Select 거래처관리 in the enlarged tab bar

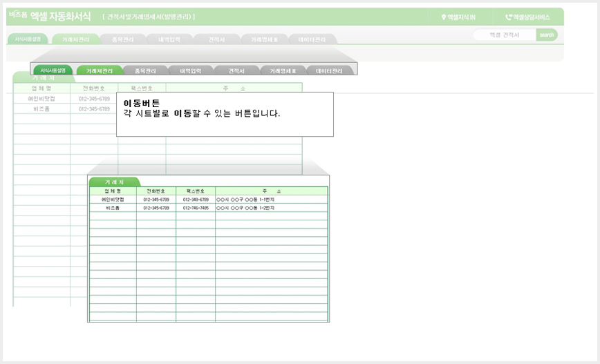[100, 70]
